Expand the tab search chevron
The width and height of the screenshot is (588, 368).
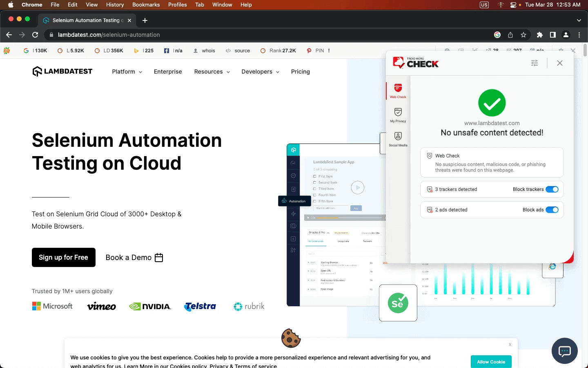click(579, 20)
